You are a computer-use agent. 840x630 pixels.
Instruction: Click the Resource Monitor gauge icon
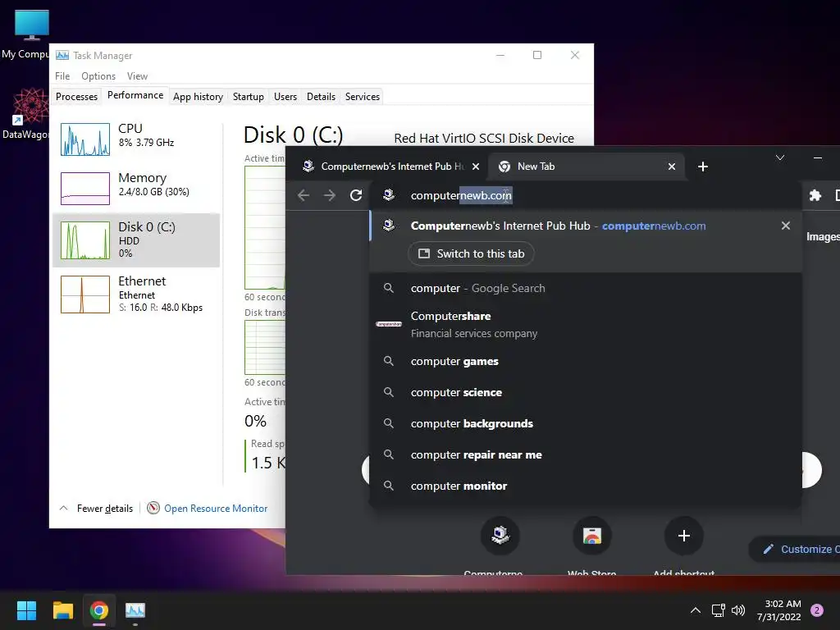(x=153, y=508)
